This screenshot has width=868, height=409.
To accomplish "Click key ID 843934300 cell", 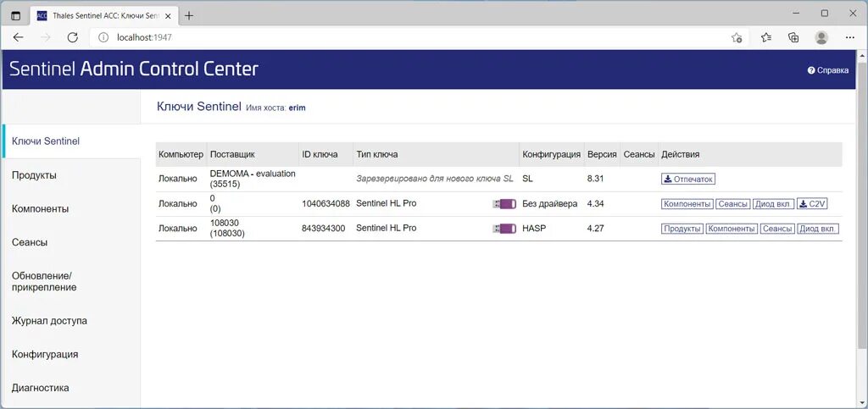I will click(x=324, y=229).
